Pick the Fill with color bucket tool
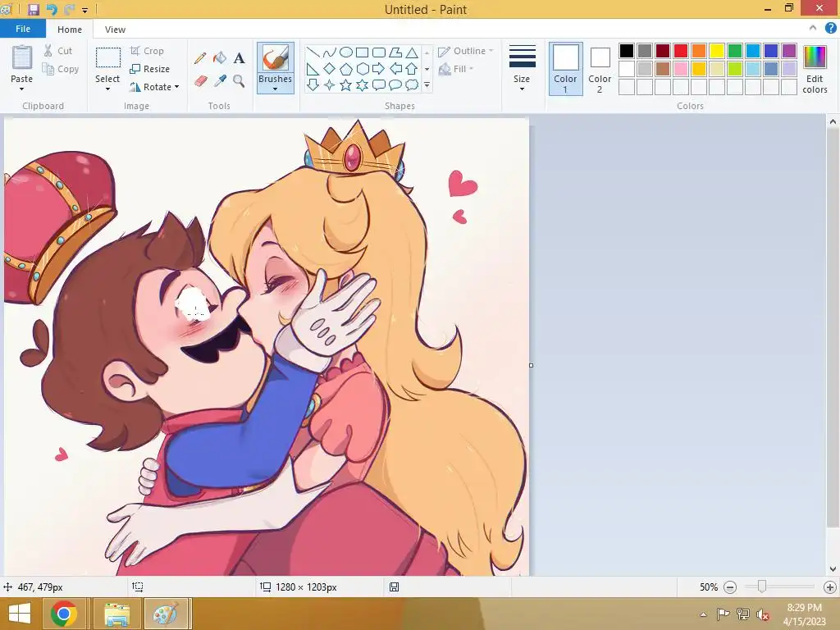Image resolution: width=840 pixels, height=630 pixels. pos(220,58)
